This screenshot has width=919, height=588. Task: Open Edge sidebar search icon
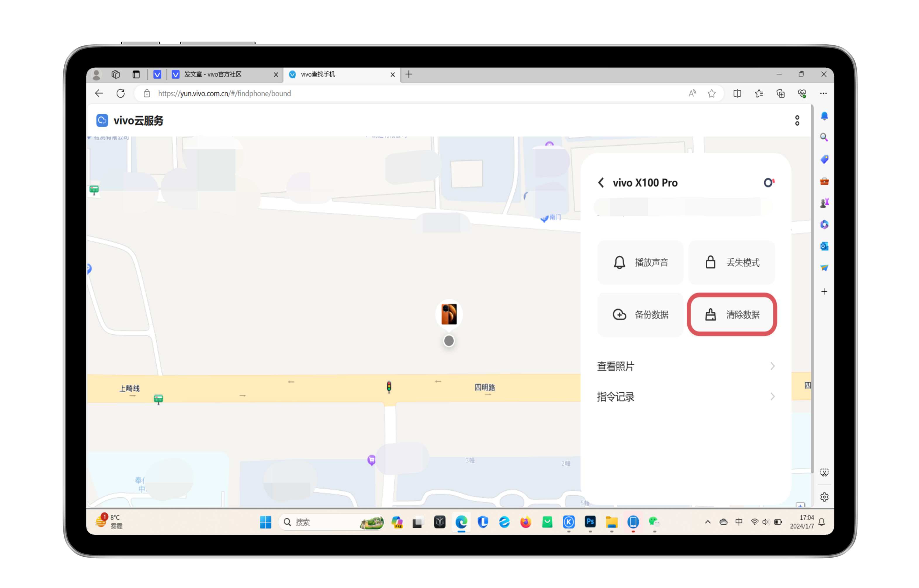[x=824, y=137]
